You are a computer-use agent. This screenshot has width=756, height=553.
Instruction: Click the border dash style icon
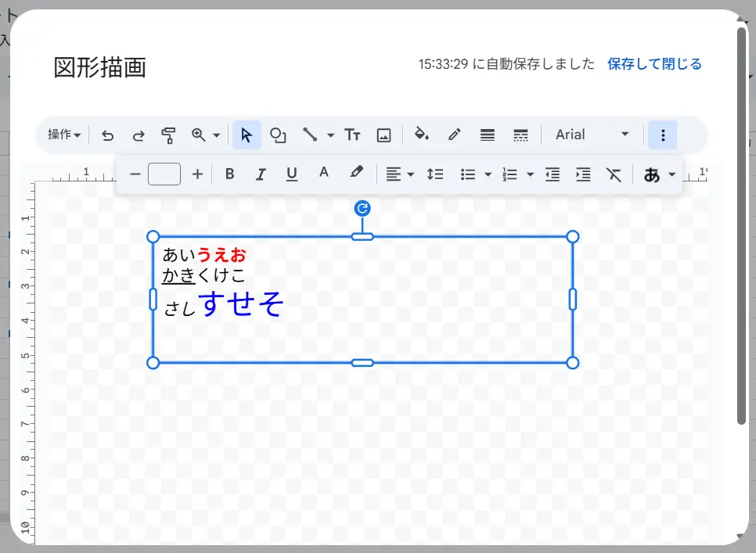[x=520, y=135]
